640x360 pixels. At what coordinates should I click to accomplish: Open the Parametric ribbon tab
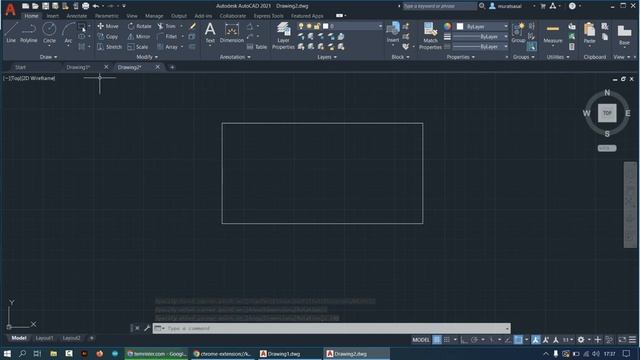click(x=107, y=16)
